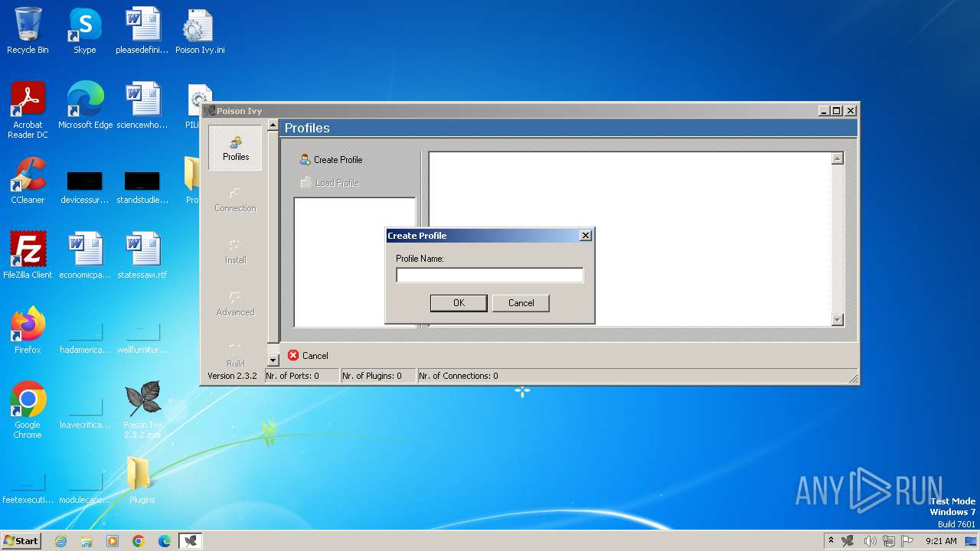
Task: Select the Acrobat Reader DC icon
Action: click(28, 110)
